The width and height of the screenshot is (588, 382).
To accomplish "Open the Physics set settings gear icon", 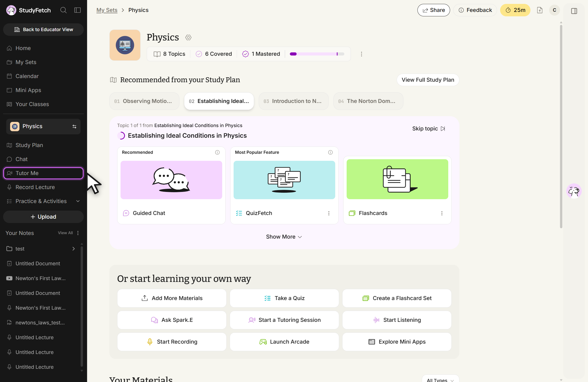I will tap(188, 37).
